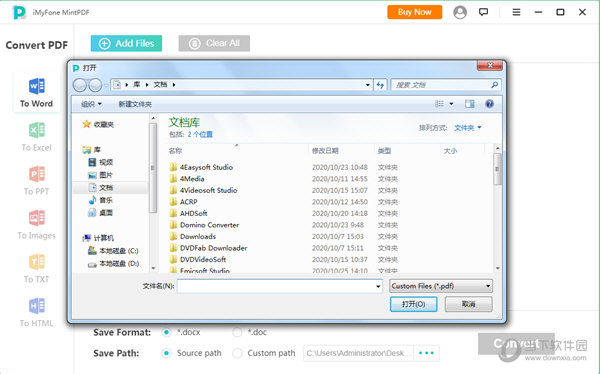
Task: Select the To Excel conversion icon
Action: [x=37, y=130]
